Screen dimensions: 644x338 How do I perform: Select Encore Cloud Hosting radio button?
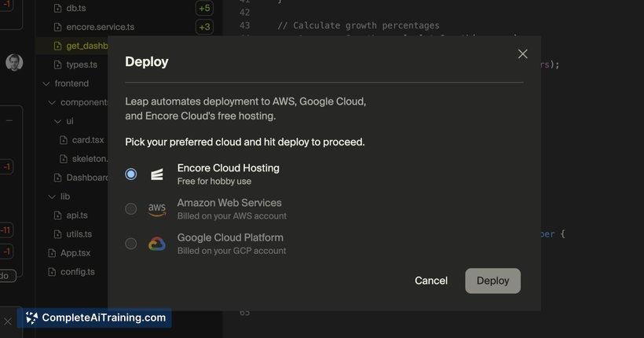point(131,174)
